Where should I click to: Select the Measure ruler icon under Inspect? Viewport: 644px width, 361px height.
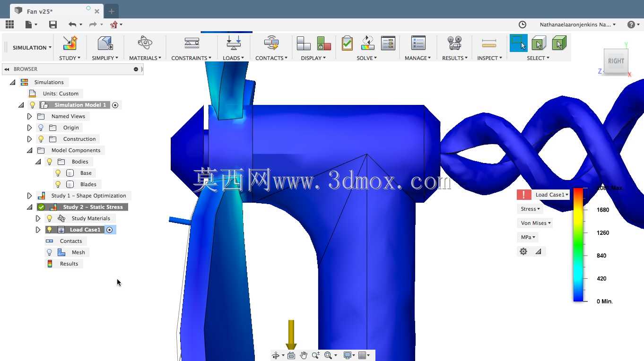[489, 43]
